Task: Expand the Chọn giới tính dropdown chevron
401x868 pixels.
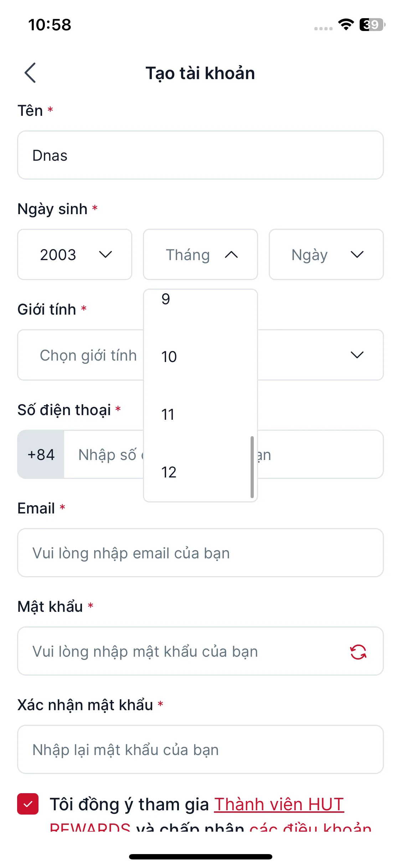Action: pyautogui.click(x=357, y=355)
